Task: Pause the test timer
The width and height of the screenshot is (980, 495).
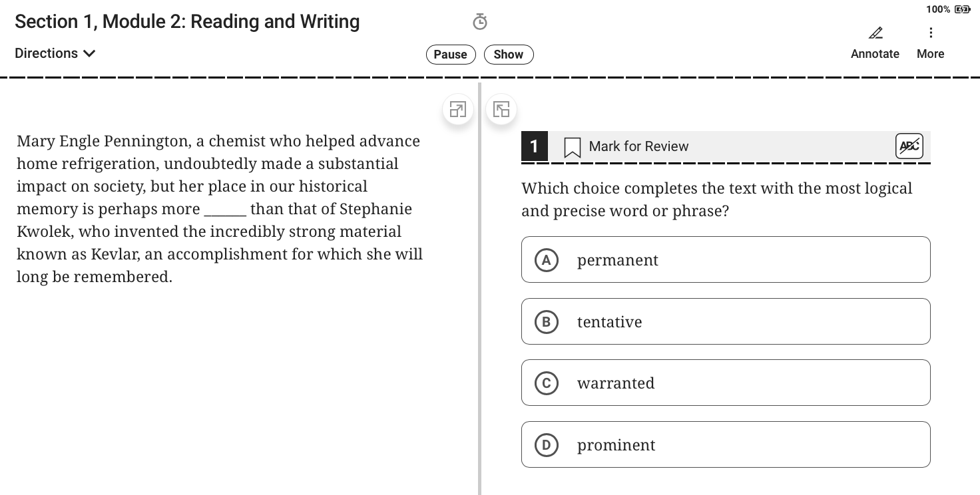Action: (451, 55)
